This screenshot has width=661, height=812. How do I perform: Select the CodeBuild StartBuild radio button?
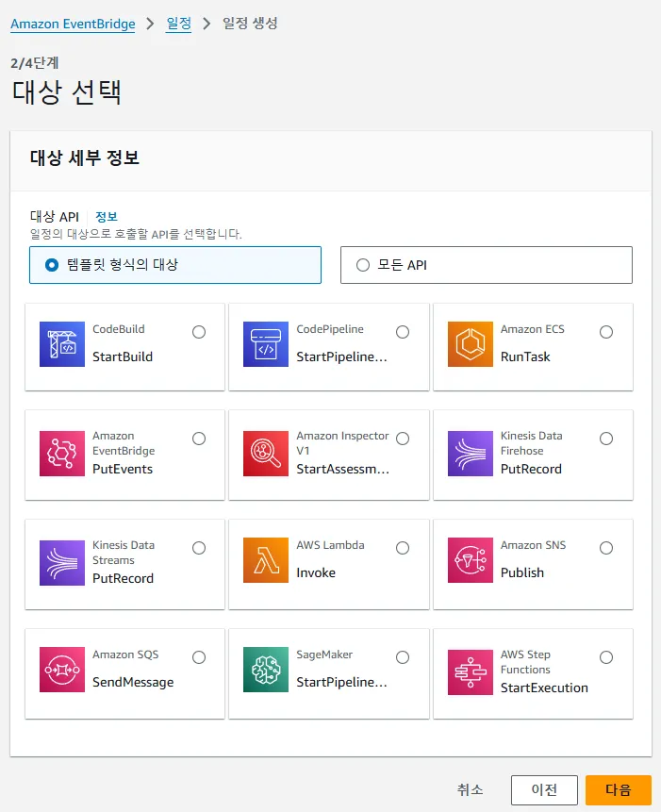[199, 332]
